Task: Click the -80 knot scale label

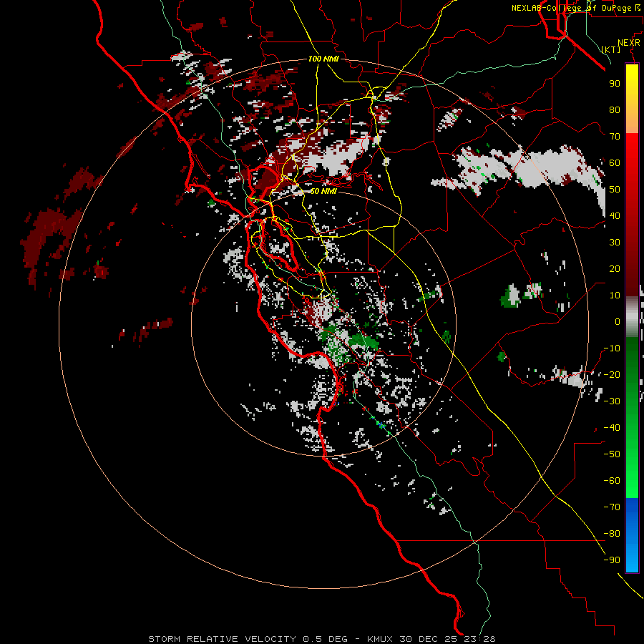Action: (612, 534)
